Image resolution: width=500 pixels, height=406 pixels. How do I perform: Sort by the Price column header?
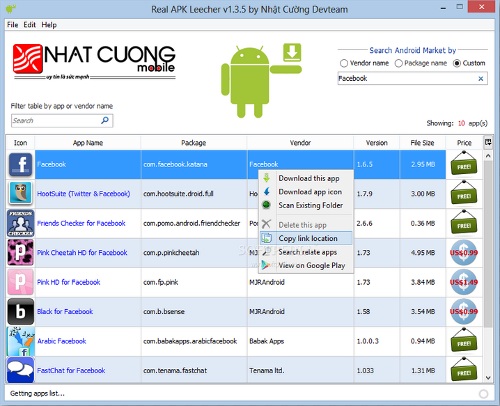click(x=464, y=143)
